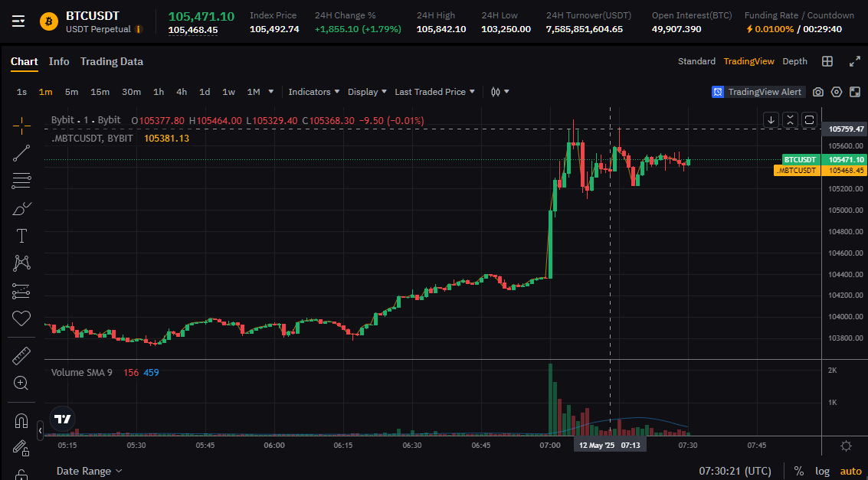Image resolution: width=868 pixels, height=480 pixels.
Task: Open the multi-chart grid layout icon
Action: [827, 61]
